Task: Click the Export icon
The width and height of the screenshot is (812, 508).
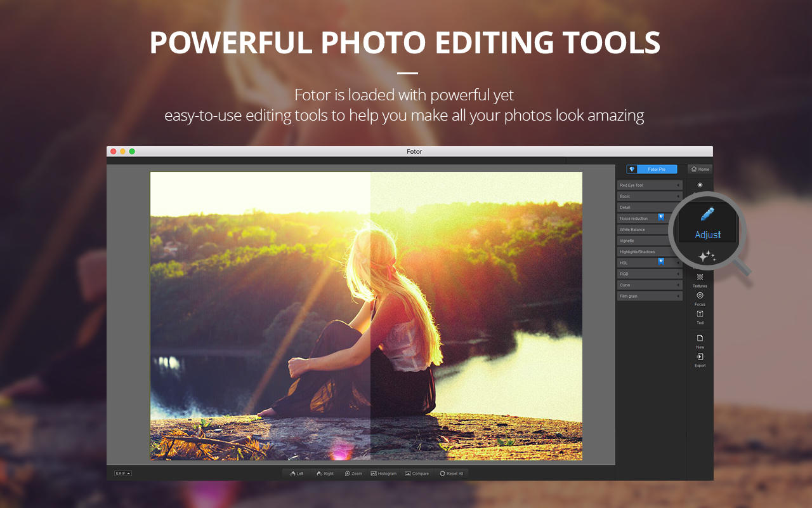Action: (x=700, y=357)
